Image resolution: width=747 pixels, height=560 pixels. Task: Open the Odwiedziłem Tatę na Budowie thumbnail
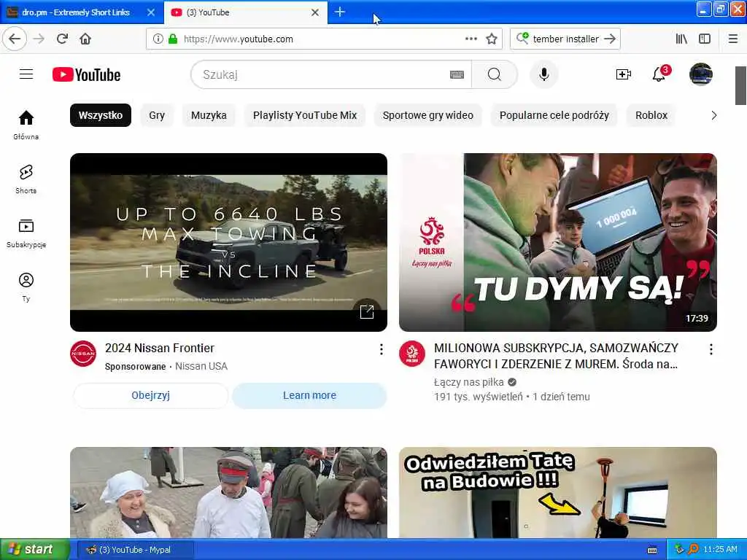click(x=558, y=492)
